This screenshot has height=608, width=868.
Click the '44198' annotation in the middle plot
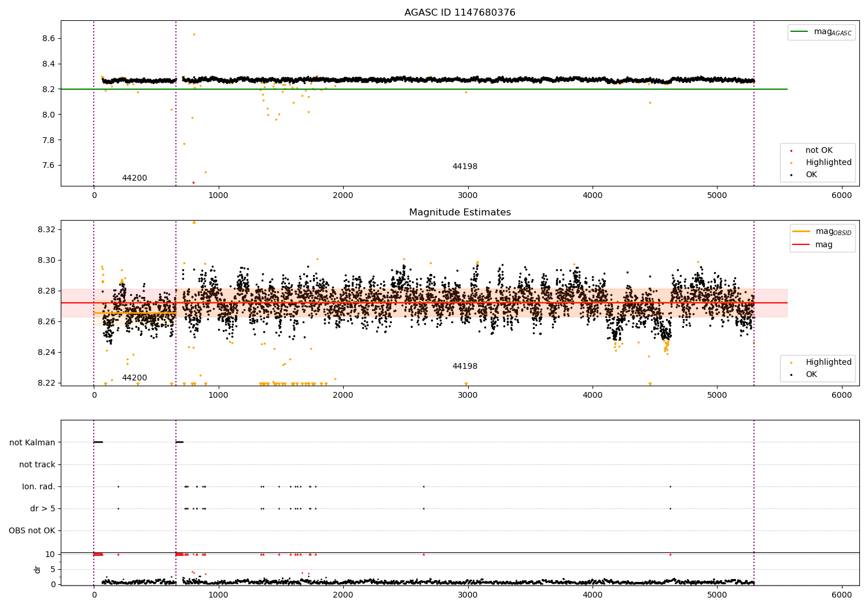click(x=465, y=367)
